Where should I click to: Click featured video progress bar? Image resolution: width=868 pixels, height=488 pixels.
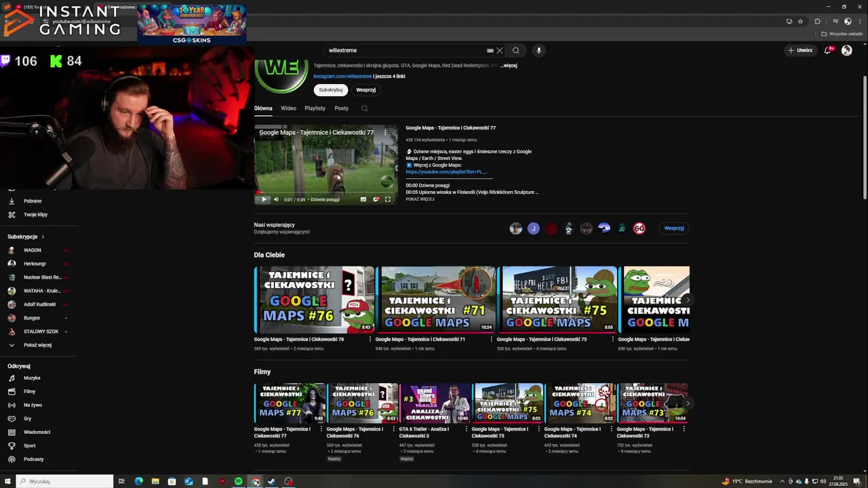click(326, 192)
